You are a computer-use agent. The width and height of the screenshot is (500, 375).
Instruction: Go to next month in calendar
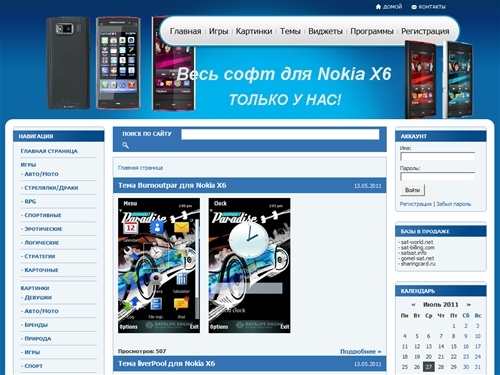pos(469,304)
